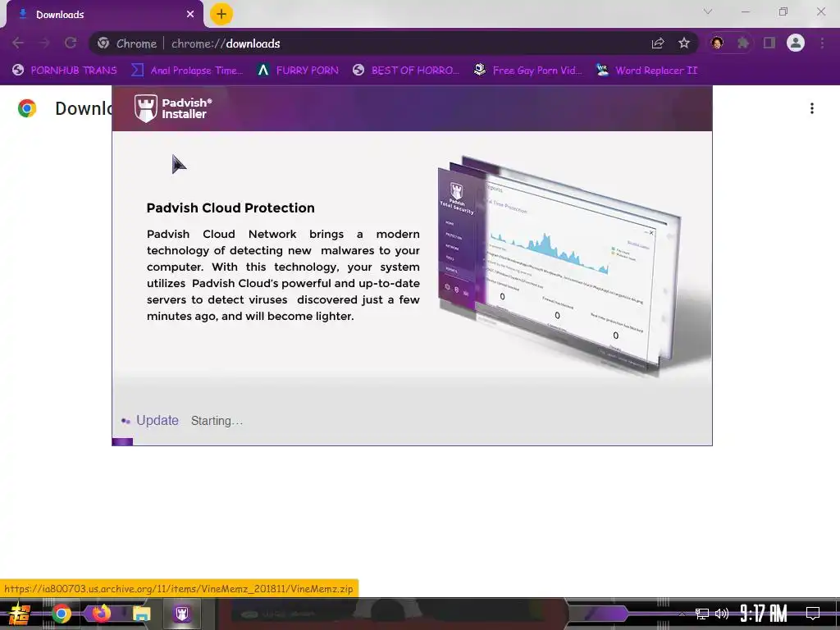
Task: Minimize the Chrome window
Action: [x=745, y=11]
